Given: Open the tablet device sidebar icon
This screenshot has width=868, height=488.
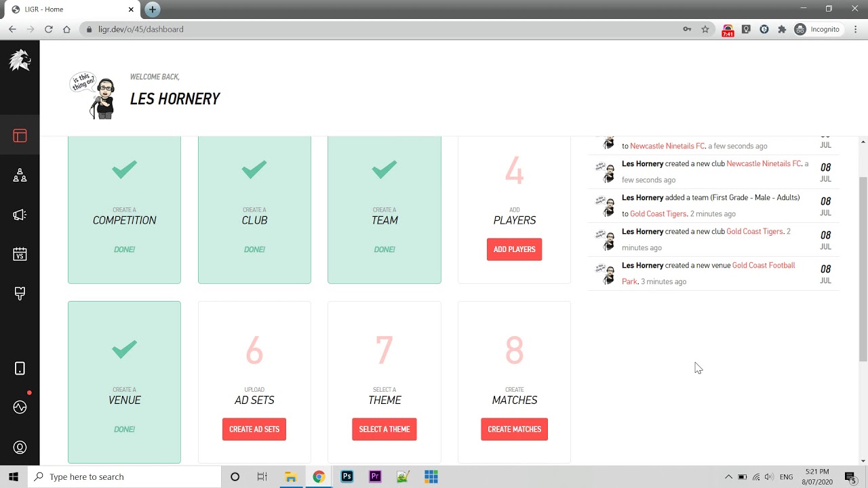Looking at the screenshot, I should 20,368.
